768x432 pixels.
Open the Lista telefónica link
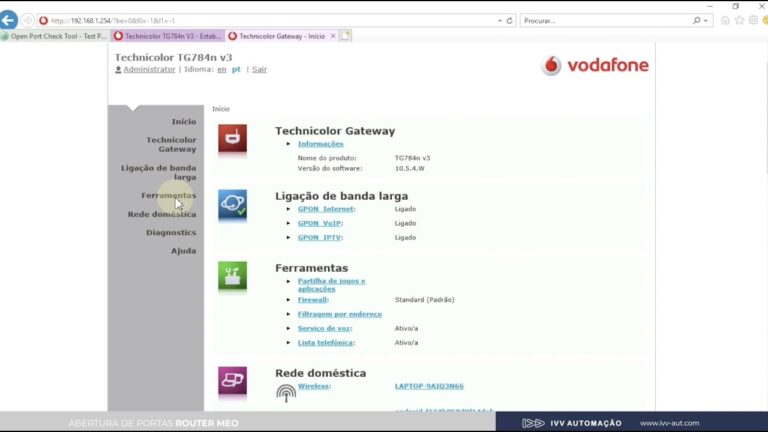tap(325, 343)
